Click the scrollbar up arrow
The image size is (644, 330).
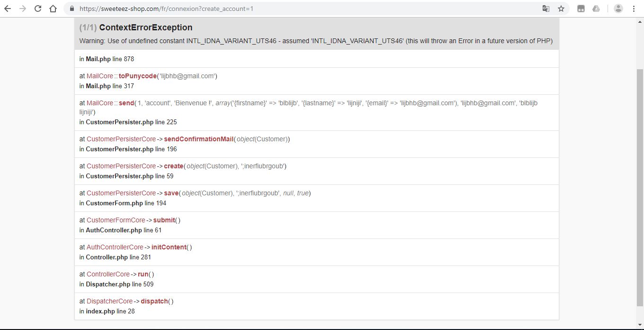[640, 21]
